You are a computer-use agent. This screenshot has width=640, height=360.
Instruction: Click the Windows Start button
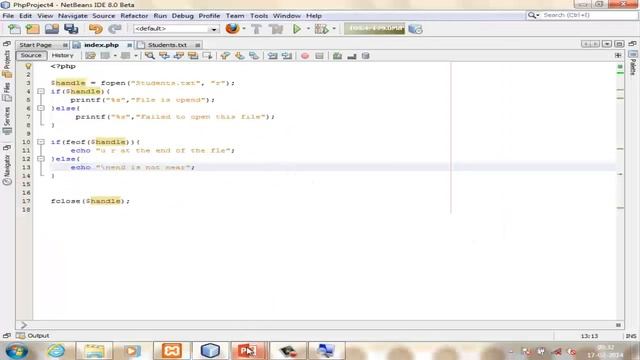[x=17, y=351]
